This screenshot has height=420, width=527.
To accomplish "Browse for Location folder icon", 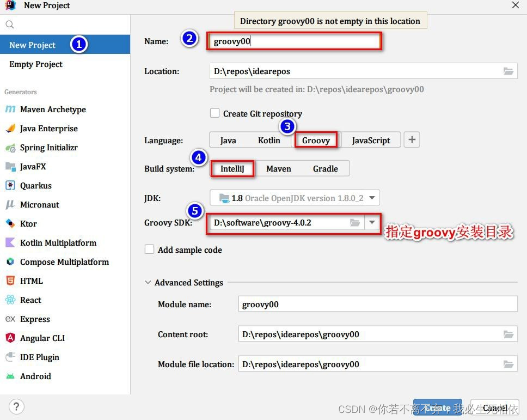I will click(x=508, y=71).
